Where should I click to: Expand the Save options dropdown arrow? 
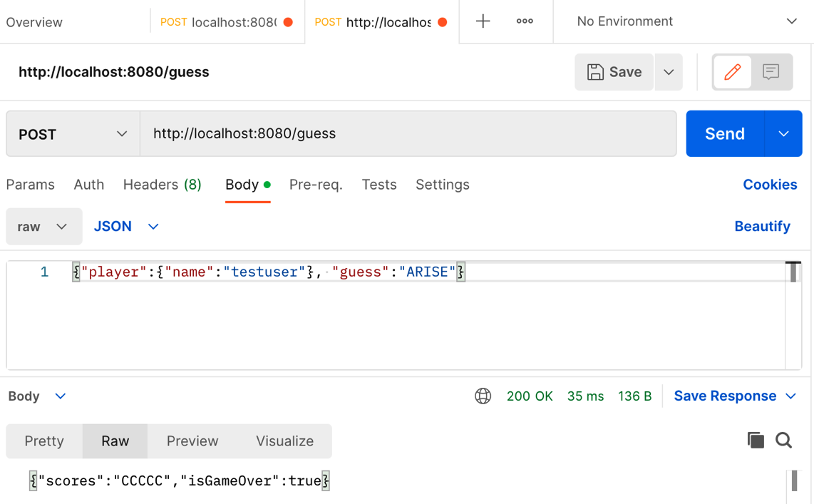(669, 71)
